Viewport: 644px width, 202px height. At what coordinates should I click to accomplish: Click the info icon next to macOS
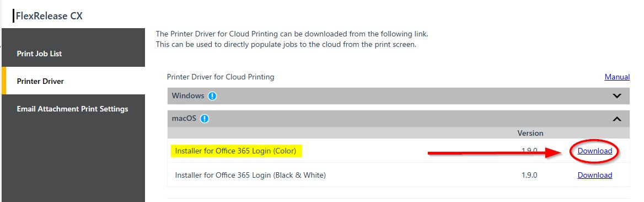pyautogui.click(x=204, y=119)
